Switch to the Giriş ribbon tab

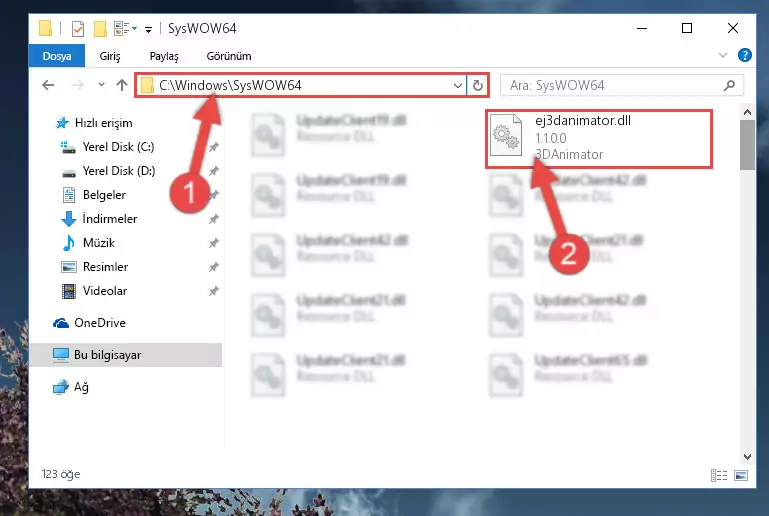[110, 56]
